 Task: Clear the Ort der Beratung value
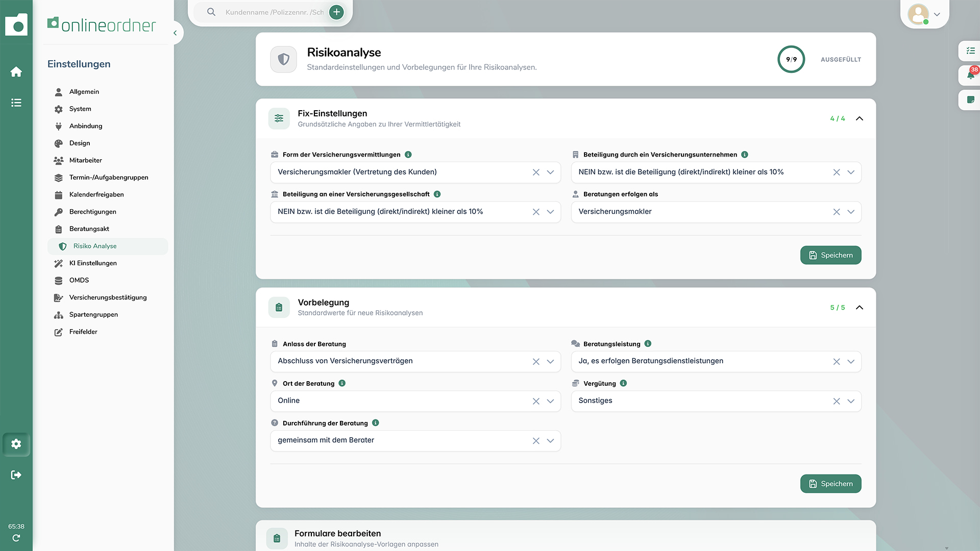(x=536, y=401)
